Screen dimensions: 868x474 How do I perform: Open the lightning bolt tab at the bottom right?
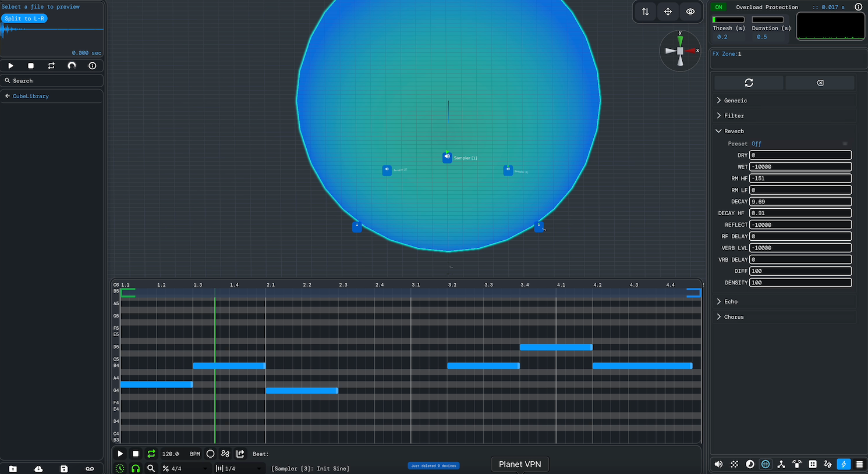click(844, 464)
